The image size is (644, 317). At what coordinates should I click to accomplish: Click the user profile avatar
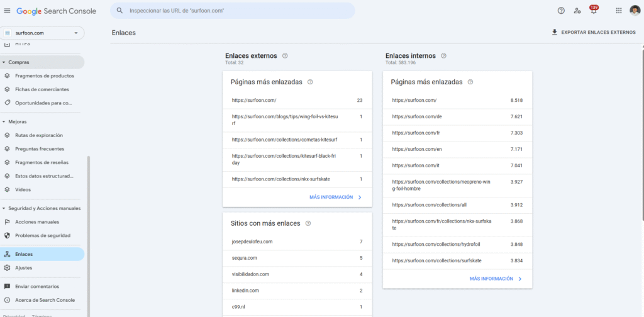(635, 11)
